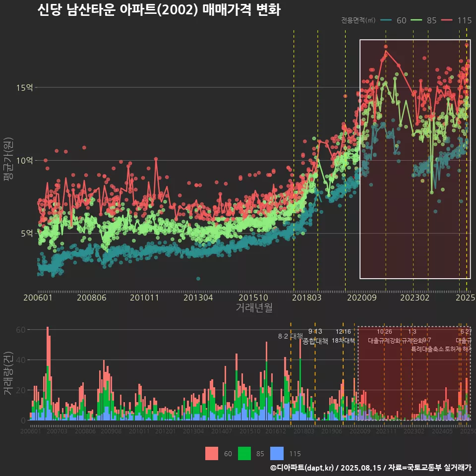Click the 거래년월 x-axis title
Screen dimensions: 476x476
[254, 307]
